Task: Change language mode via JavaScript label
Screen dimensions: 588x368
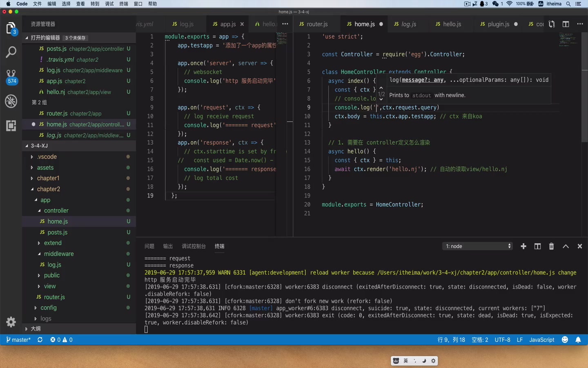Action: [541, 340]
